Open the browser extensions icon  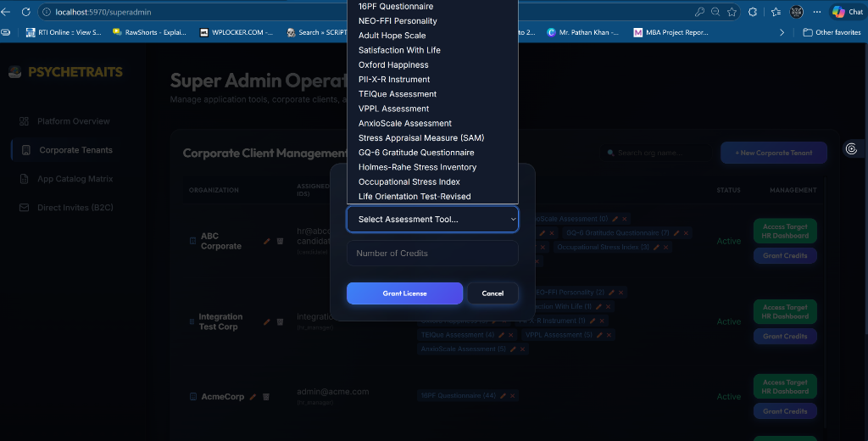click(x=753, y=12)
